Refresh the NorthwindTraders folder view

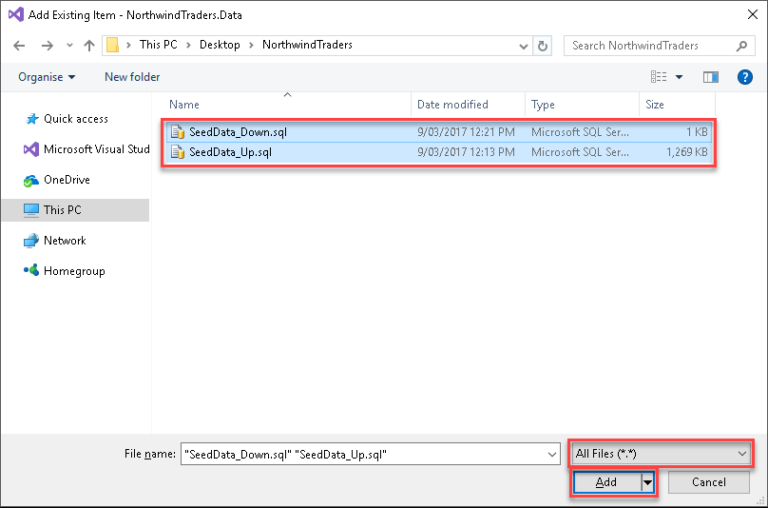pyautogui.click(x=543, y=45)
